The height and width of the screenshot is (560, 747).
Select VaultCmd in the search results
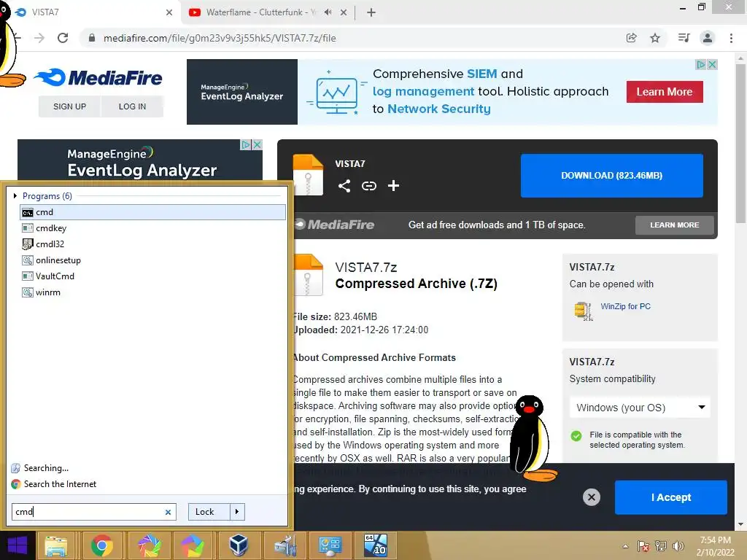click(x=152, y=276)
